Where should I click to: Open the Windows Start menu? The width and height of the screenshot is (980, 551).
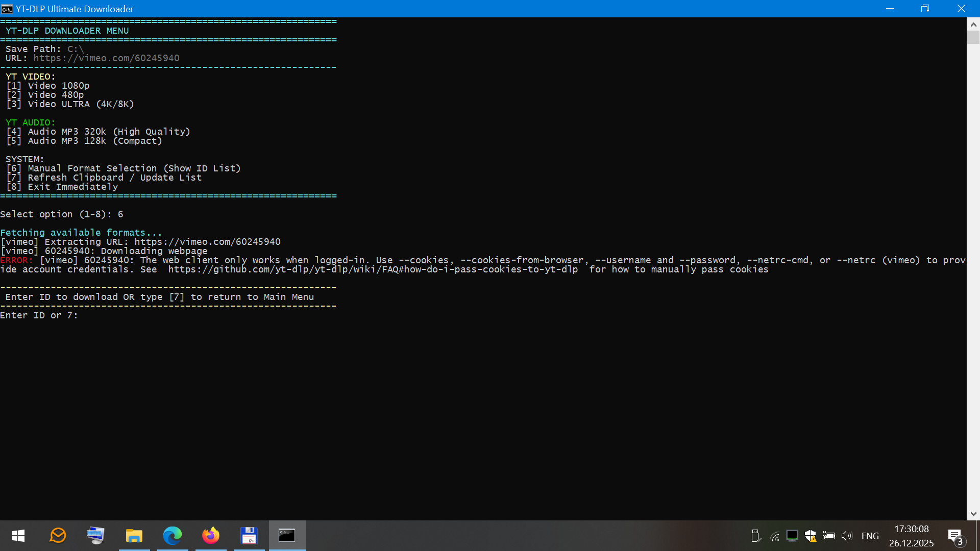coord(18,536)
